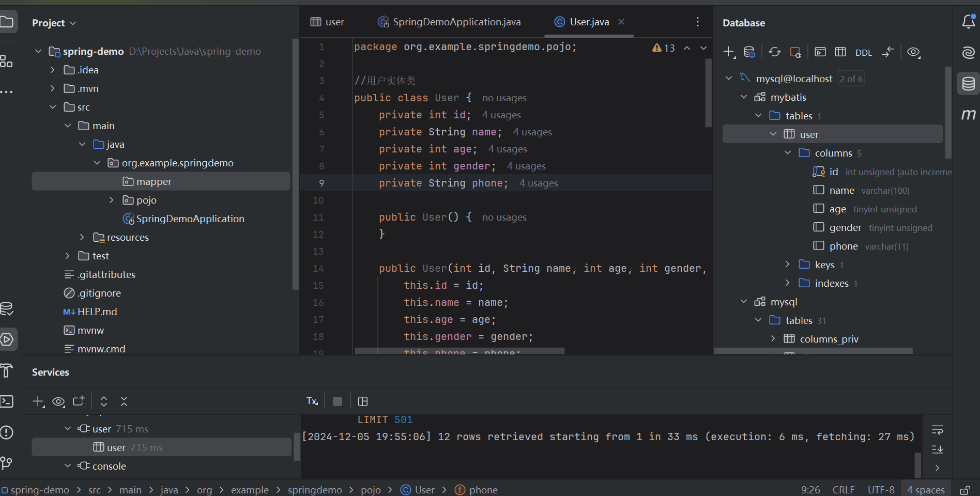The height and width of the screenshot is (496, 980).
Task: Collapse the mybatis schema node
Action: 744,97
